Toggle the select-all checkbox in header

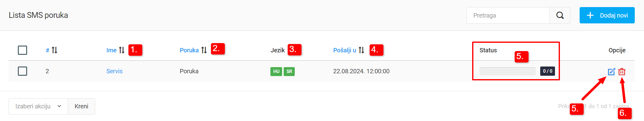click(22, 50)
